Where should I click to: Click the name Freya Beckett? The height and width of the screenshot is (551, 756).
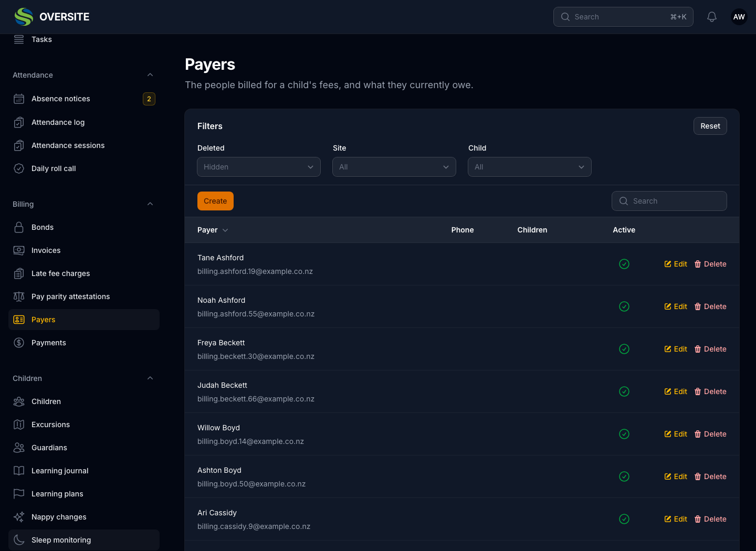coord(221,343)
